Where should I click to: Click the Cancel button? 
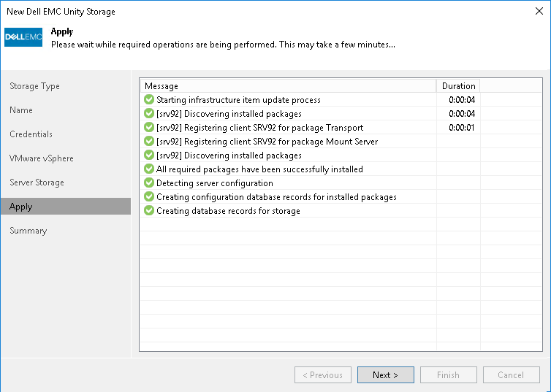(x=512, y=374)
